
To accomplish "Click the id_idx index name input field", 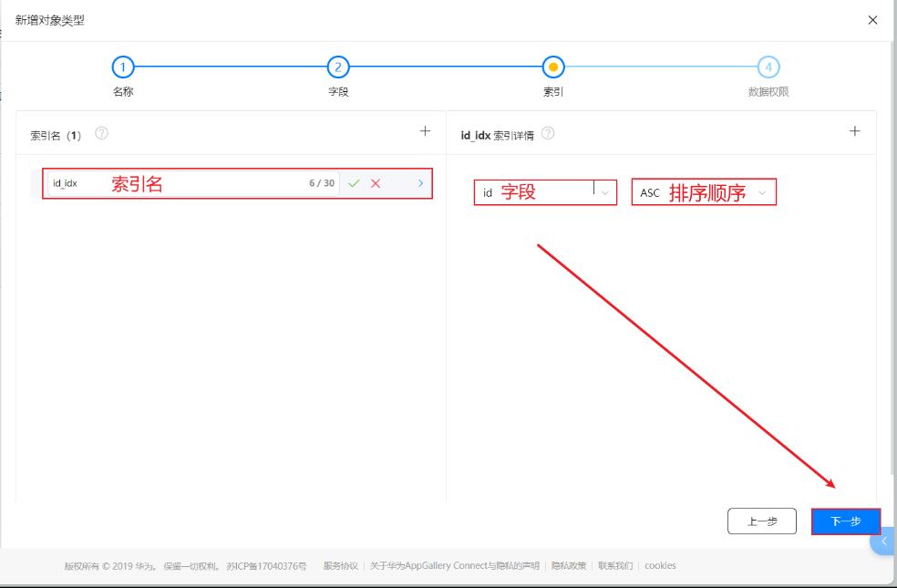I will point(193,183).
